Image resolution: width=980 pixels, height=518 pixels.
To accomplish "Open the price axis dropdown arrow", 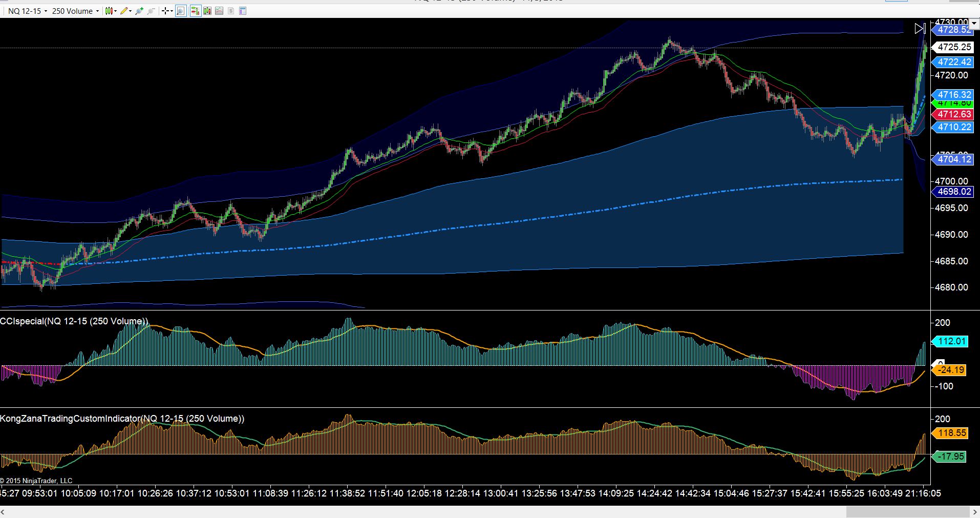I will pyautogui.click(x=974, y=23).
